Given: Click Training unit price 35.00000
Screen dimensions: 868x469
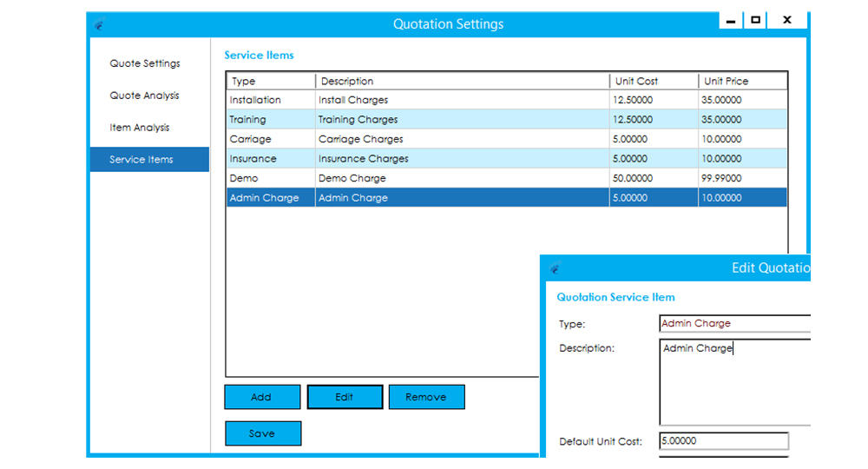Looking at the screenshot, I should coord(743,120).
